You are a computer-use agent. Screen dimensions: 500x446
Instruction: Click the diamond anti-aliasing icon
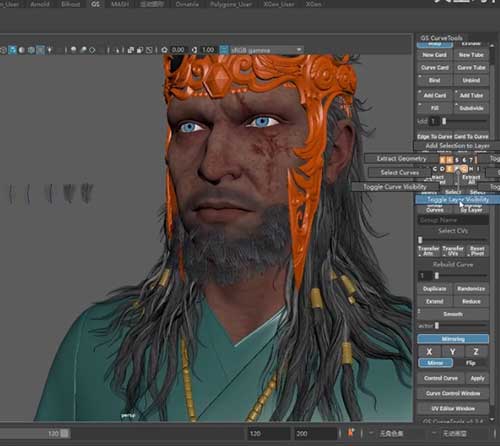(92, 50)
